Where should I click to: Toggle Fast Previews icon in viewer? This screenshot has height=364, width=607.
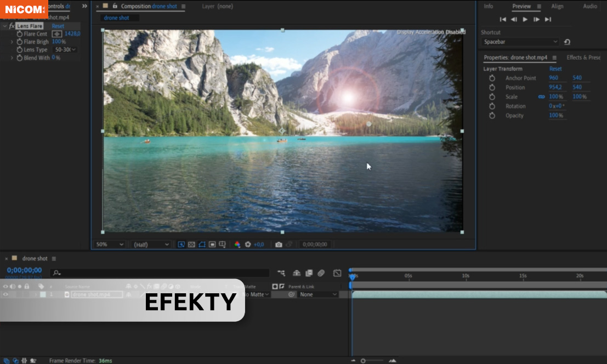click(x=181, y=244)
